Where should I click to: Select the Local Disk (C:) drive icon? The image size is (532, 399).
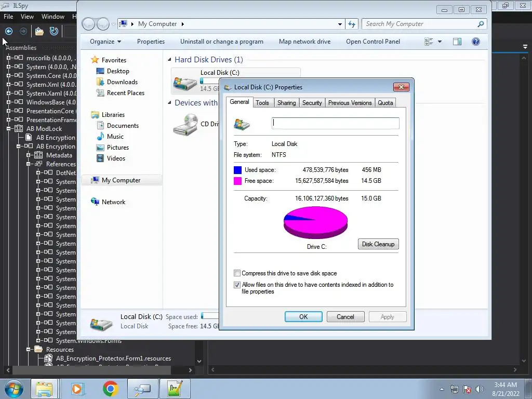click(x=185, y=83)
